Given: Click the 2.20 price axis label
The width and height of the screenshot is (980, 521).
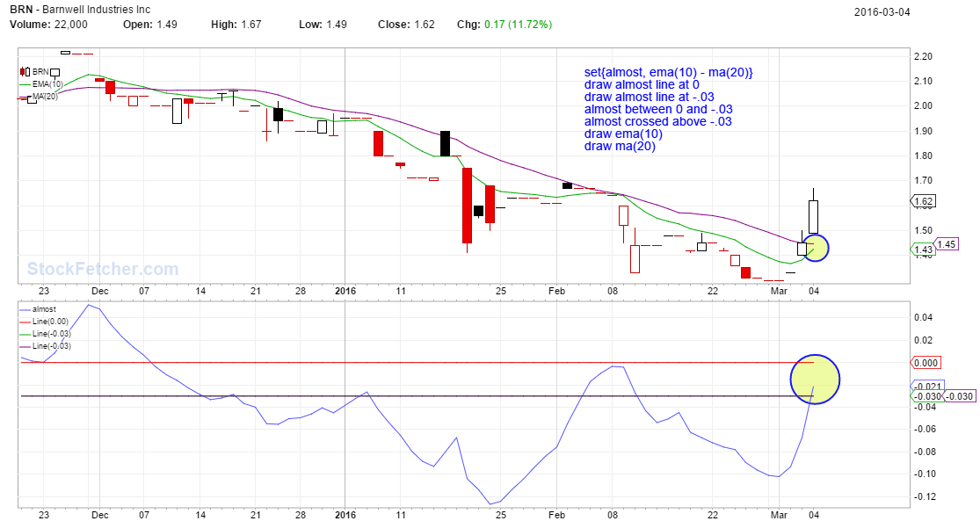Looking at the screenshot, I should pos(923,56).
